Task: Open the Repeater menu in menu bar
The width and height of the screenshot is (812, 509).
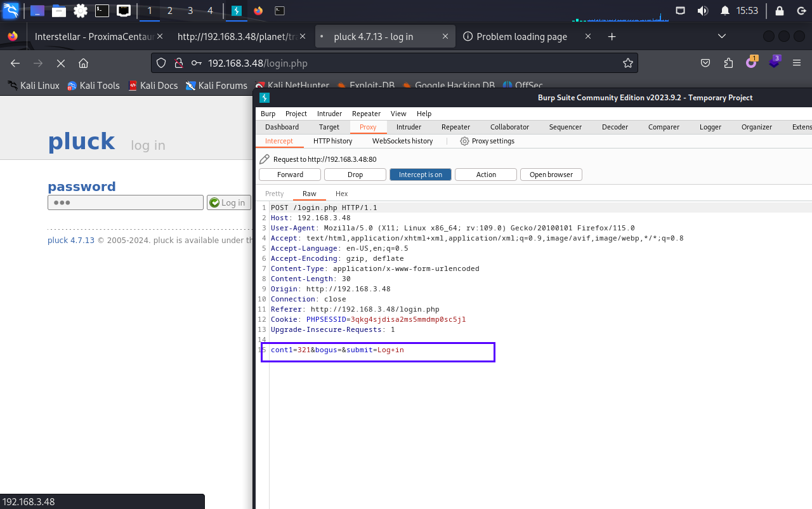Action: coord(366,114)
